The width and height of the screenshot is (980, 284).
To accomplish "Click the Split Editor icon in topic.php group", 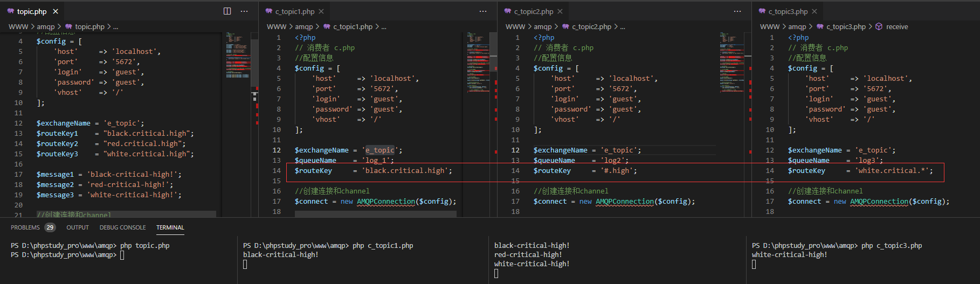I will click(x=227, y=11).
